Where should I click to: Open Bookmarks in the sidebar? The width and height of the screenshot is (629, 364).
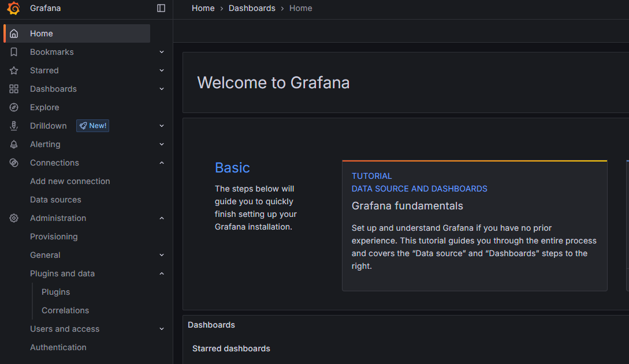[x=52, y=52]
